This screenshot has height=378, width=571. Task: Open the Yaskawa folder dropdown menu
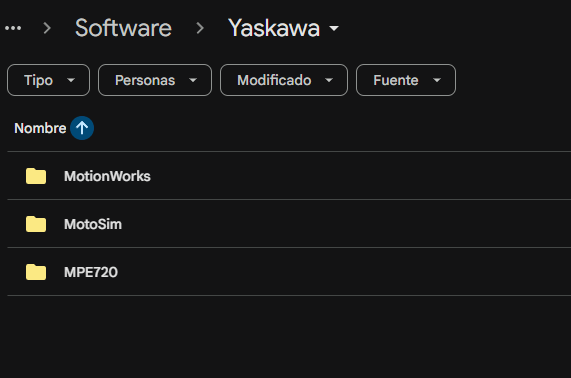point(283,28)
